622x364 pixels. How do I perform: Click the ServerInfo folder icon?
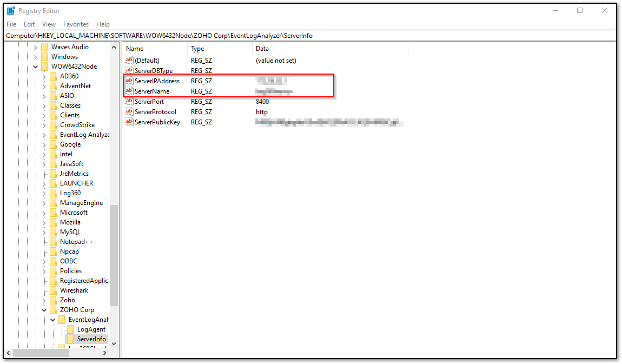click(x=71, y=339)
